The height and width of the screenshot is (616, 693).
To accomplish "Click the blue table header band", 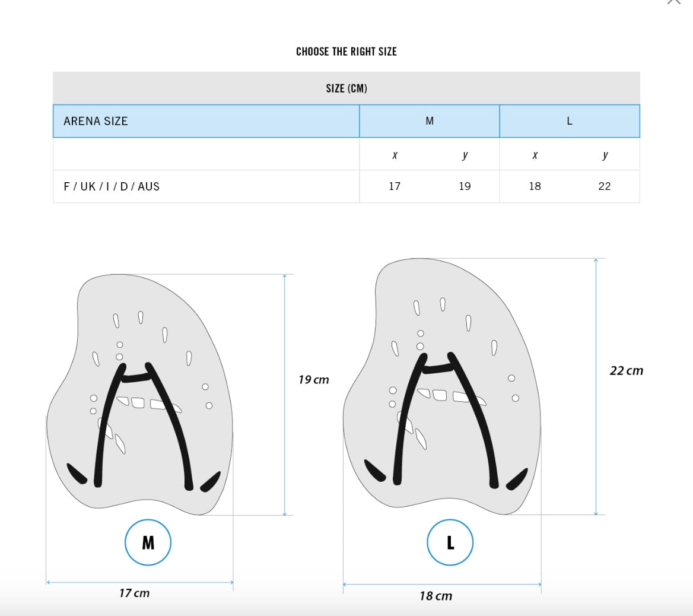I will [346, 120].
